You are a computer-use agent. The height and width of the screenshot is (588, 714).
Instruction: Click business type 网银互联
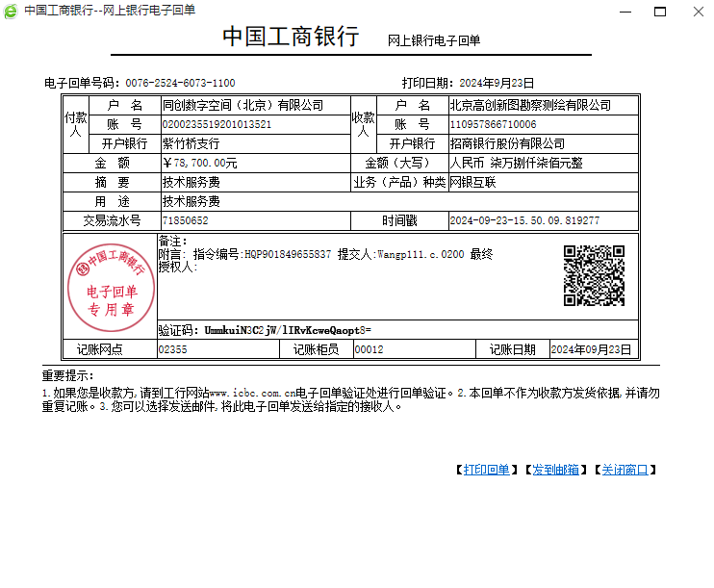pos(472,182)
